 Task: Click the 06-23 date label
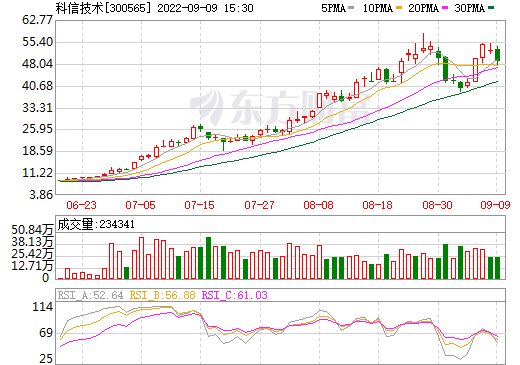click(81, 205)
